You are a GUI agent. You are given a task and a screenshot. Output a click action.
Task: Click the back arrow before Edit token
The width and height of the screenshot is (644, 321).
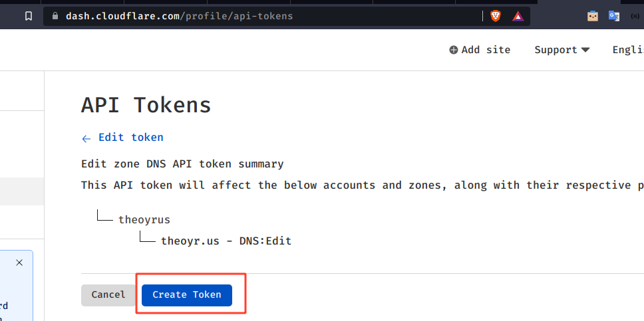coord(86,138)
